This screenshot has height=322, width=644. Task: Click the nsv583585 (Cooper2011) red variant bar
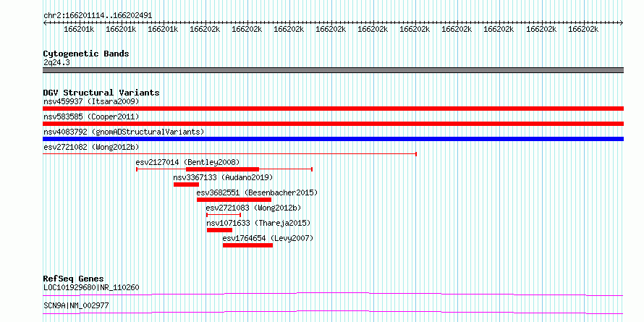point(333,124)
